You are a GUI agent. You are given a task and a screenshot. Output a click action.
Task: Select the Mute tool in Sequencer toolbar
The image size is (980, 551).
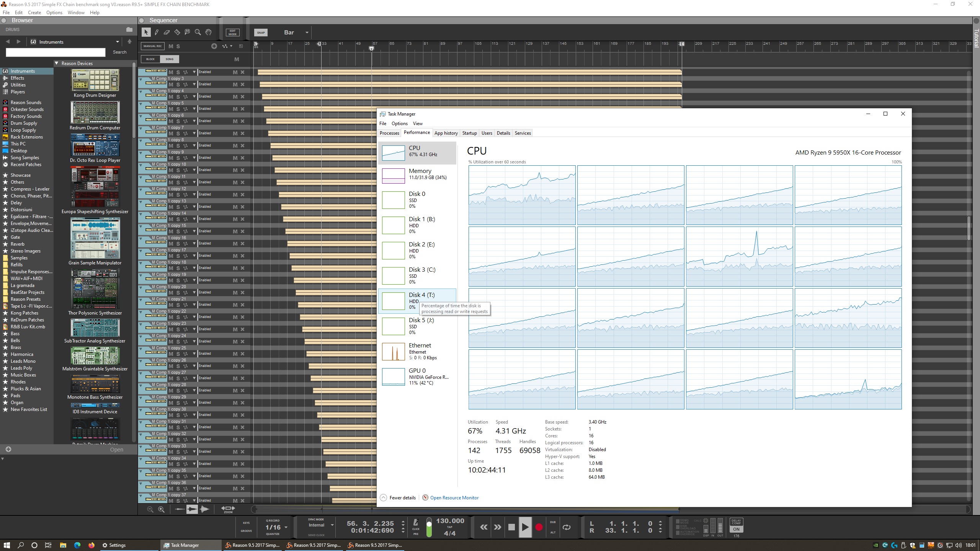click(187, 32)
